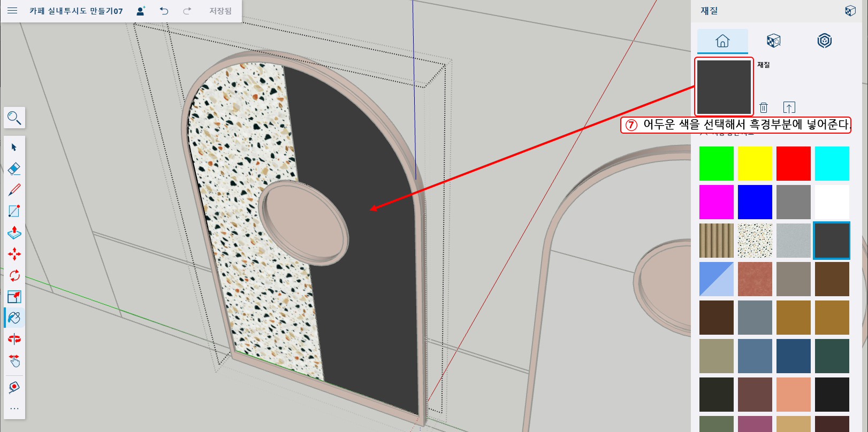868x432 pixels.
Task: Click the oval disc on the arch
Action: click(303, 221)
